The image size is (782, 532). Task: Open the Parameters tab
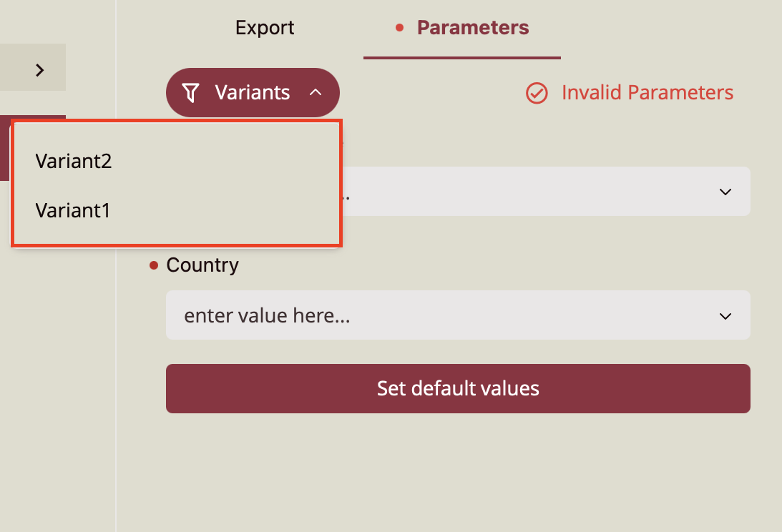(x=472, y=28)
